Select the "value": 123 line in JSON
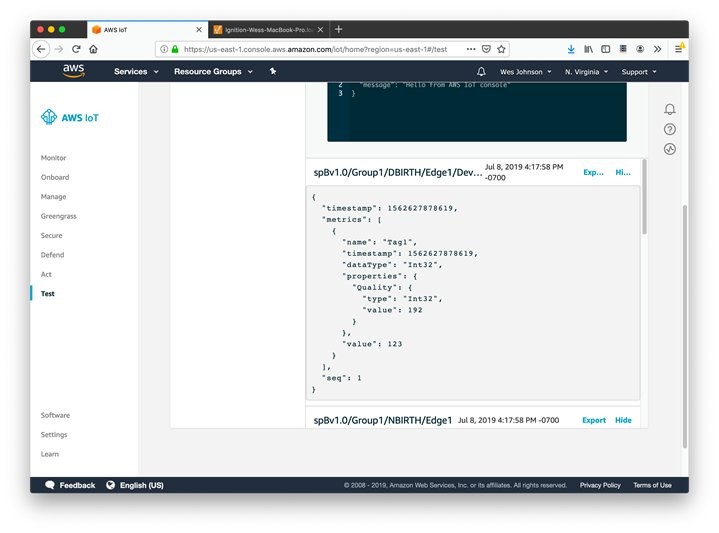Screen dimensions: 719x533 click(x=372, y=344)
